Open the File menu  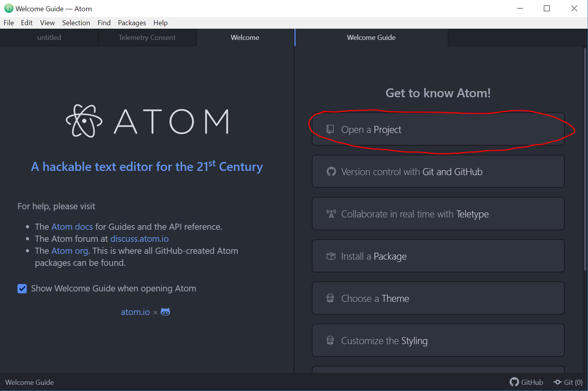point(9,23)
